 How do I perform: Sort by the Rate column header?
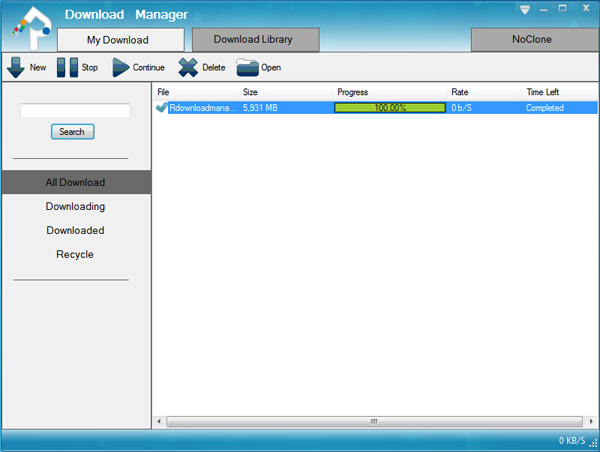(x=484, y=92)
